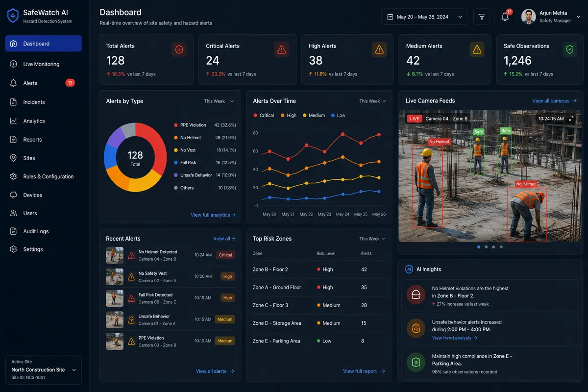
Task: Click the Medium Alerts warning icon
Action: (x=477, y=49)
